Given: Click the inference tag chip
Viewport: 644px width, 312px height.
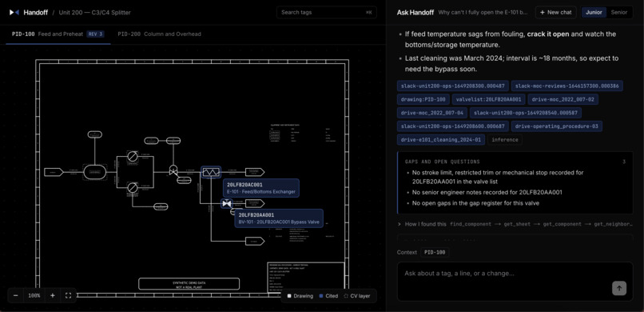Looking at the screenshot, I should coord(505,140).
